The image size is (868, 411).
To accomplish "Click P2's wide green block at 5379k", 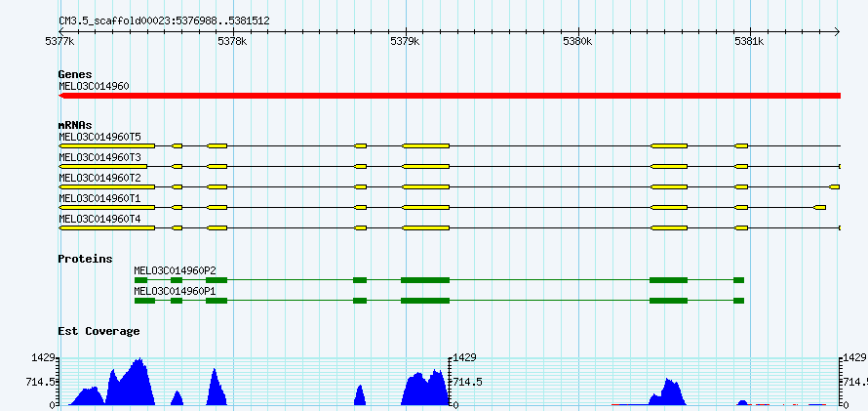I will pyautogui.click(x=425, y=280).
